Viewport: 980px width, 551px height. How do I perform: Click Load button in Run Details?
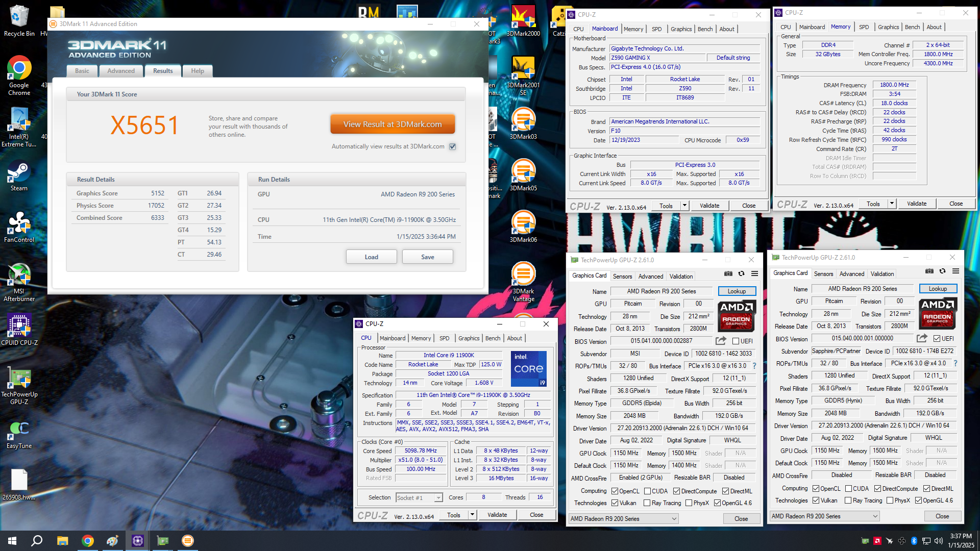click(x=371, y=257)
